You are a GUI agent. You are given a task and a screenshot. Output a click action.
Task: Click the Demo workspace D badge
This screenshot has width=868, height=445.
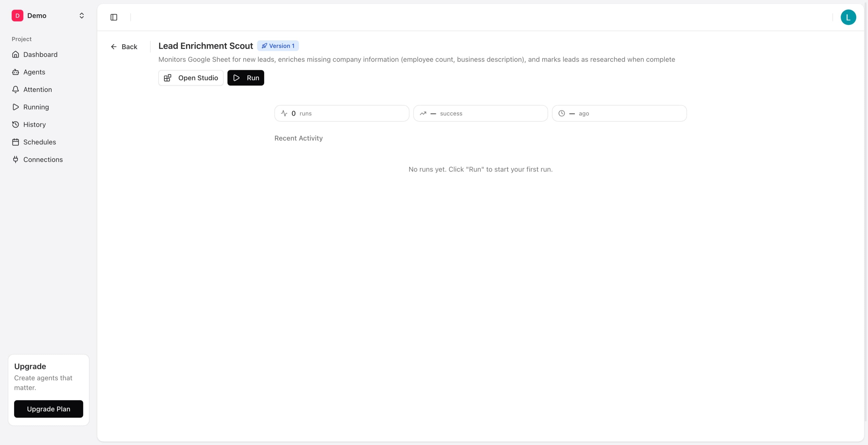17,16
